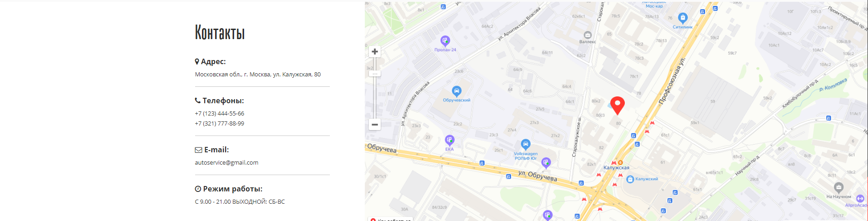Viewport: 868px width, 221px height.
Task: Click the Volkswagen РОЛЬФ Юг marker
Action: 525,145
